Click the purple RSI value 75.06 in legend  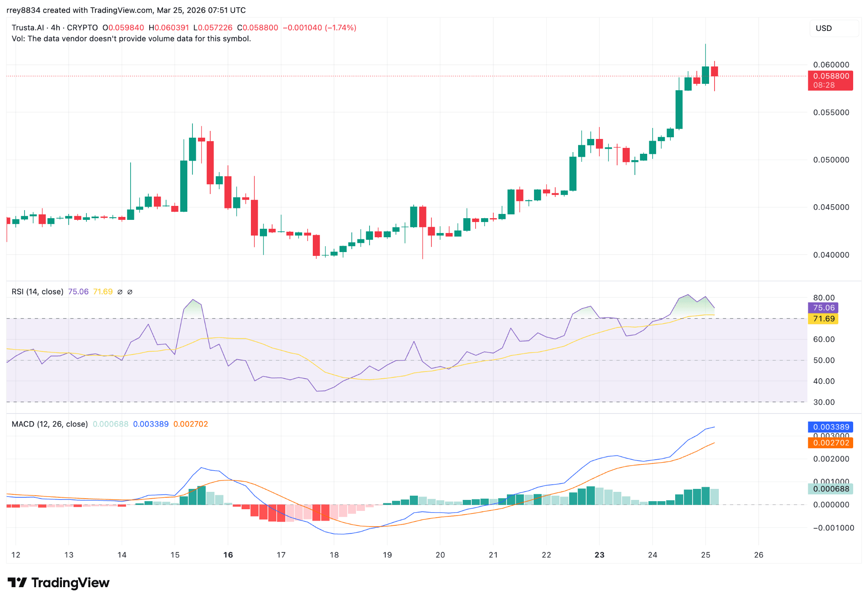pyautogui.click(x=78, y=291)
